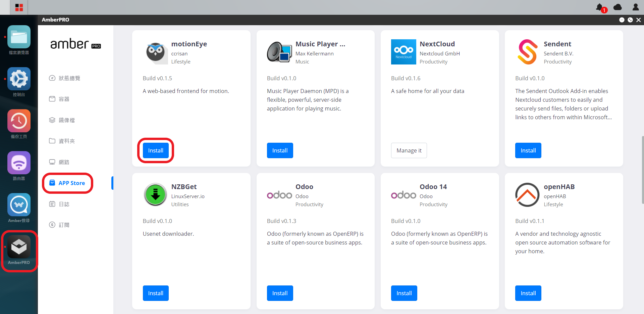Minimize the AmberPRO window
The height and width of the screenshot is (314, 644).
click(622, 20)
